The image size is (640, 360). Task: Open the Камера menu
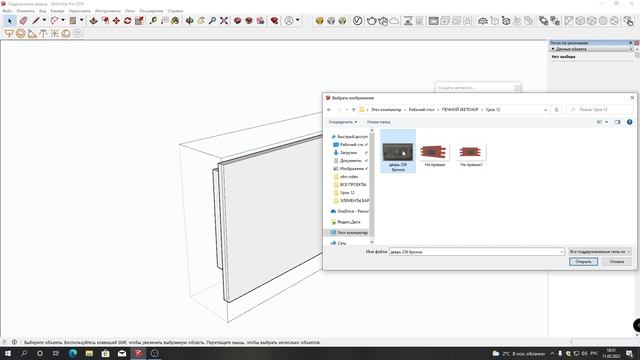[57, 11]
